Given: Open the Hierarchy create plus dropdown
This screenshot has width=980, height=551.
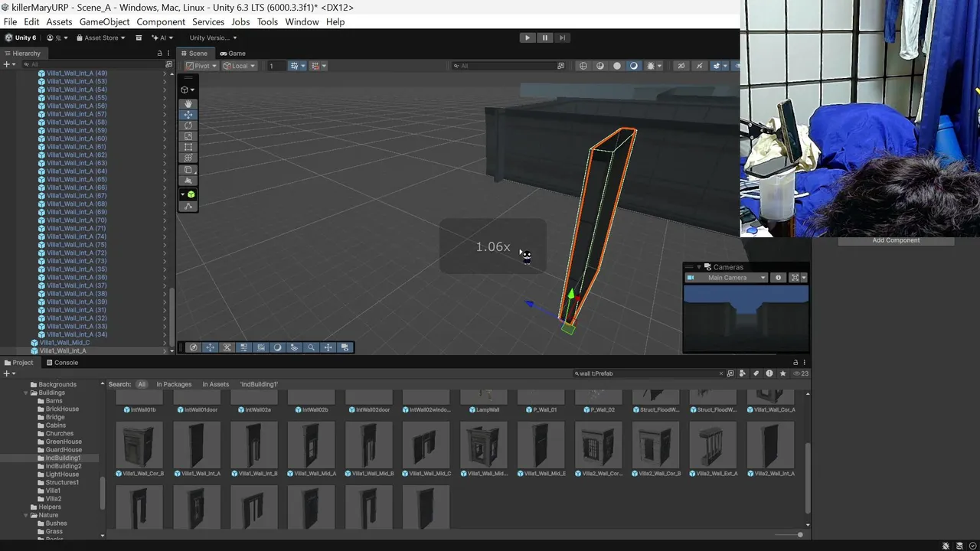Looking at the screenshot, I should (8, 64).
